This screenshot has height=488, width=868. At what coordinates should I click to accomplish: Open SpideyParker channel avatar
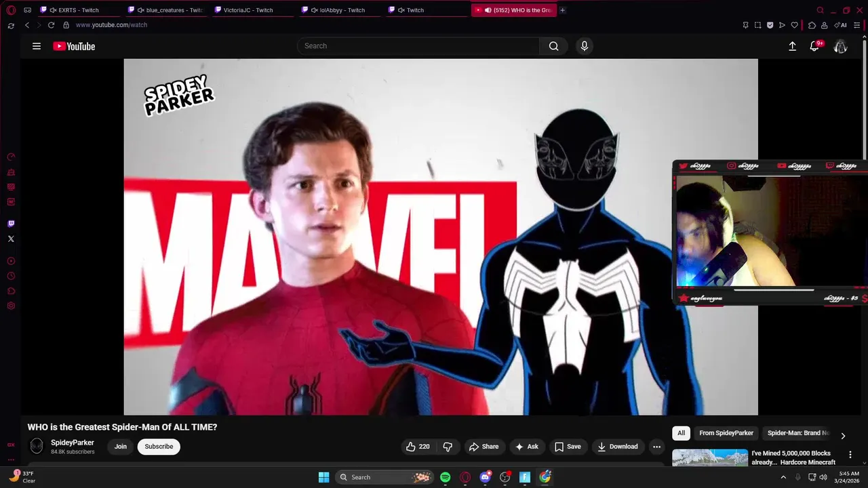37,446
